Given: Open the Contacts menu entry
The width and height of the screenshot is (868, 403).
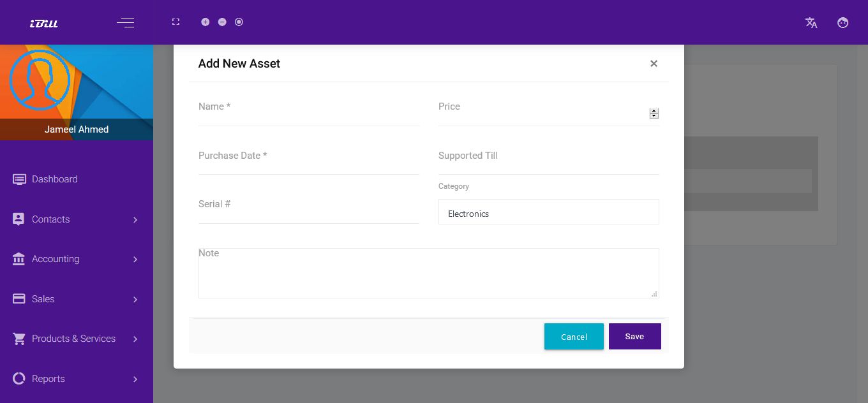Looking at the screenshot, I should pos(50,219).
